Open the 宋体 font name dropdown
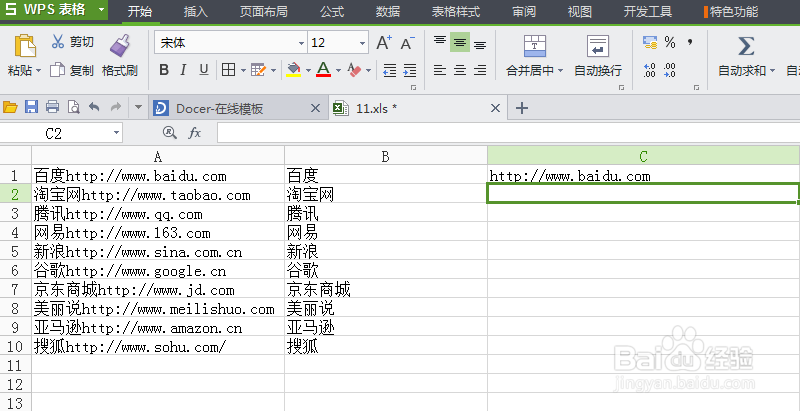Viewport: 800px width, 411px height. point(301,43)
